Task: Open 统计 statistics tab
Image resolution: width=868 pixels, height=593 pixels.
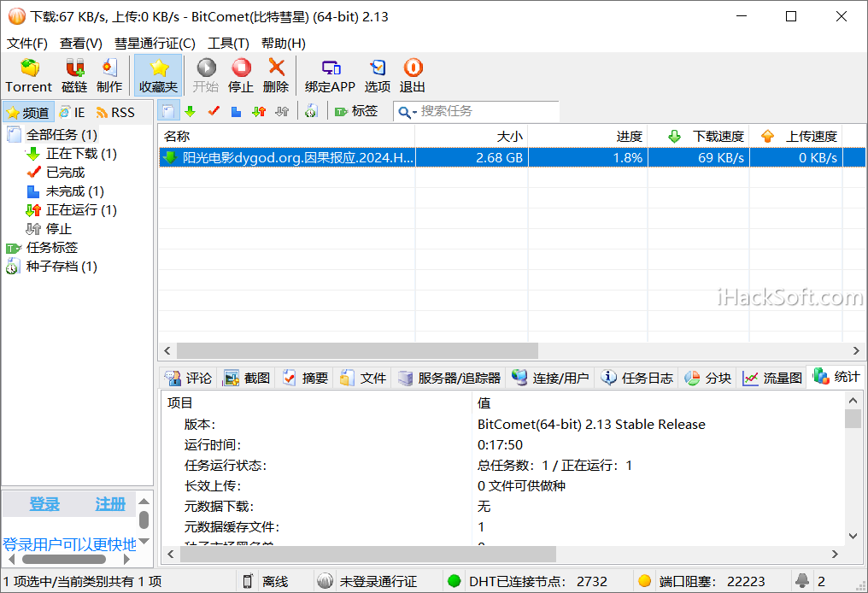Action: 836,377
